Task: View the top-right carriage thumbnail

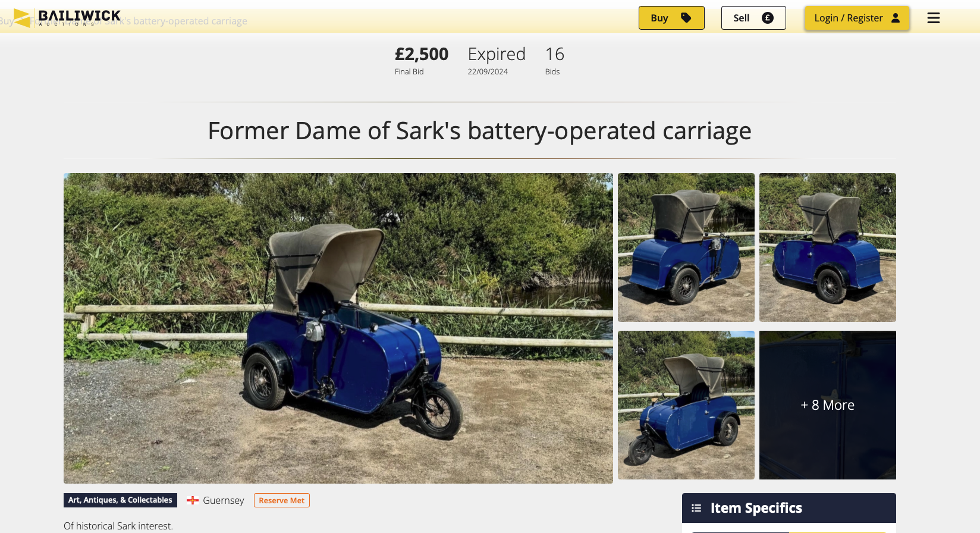Action: coord(828,247)
